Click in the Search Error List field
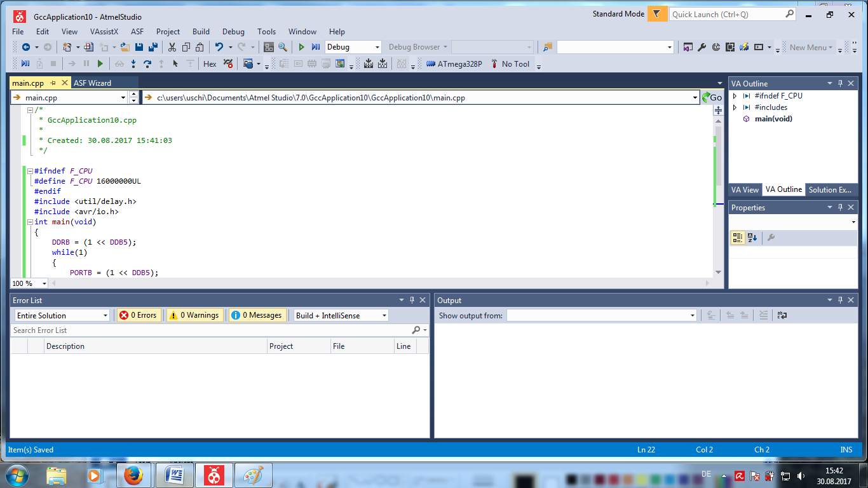Viewport: 868px width, 488px height. 210,330
